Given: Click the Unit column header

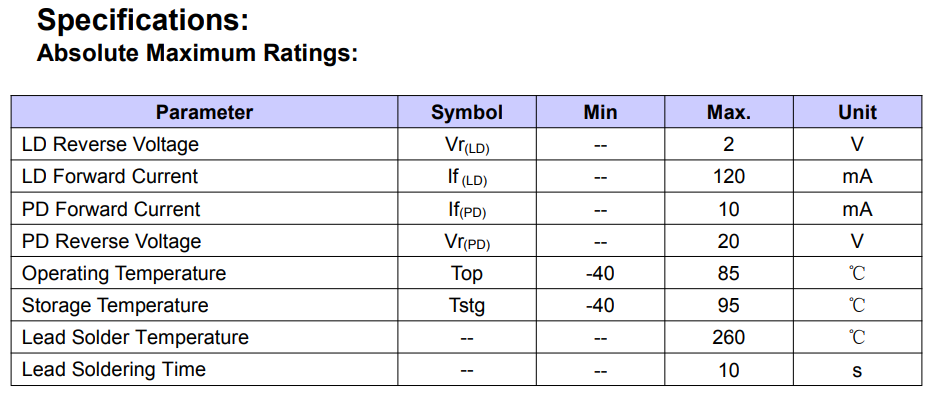Looking at the screenshot, I should click(x=858, y=112).
